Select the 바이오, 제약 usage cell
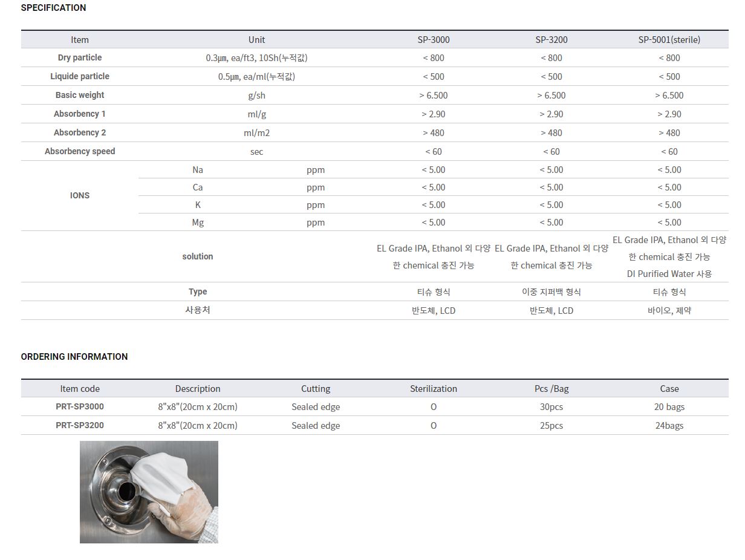The image size is (745, 560). 669,311
